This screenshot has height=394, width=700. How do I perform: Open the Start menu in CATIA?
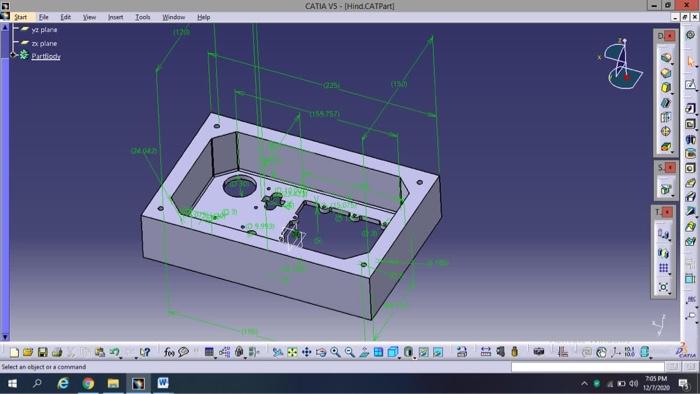point(21,17)
